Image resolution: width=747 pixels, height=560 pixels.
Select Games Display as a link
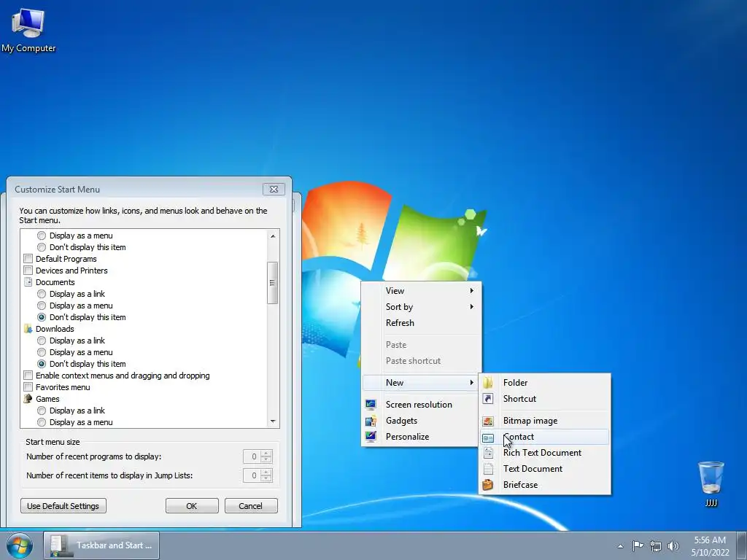(42, 411)
